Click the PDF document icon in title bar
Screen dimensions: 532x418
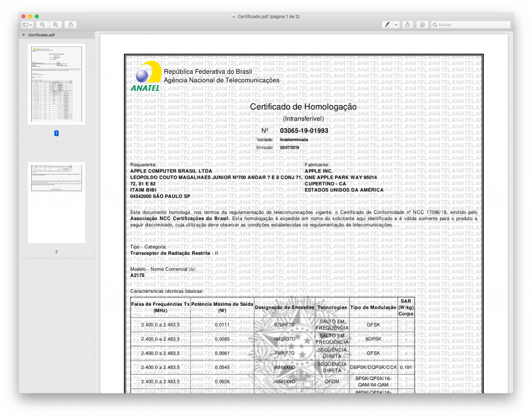tap(234, 17)
